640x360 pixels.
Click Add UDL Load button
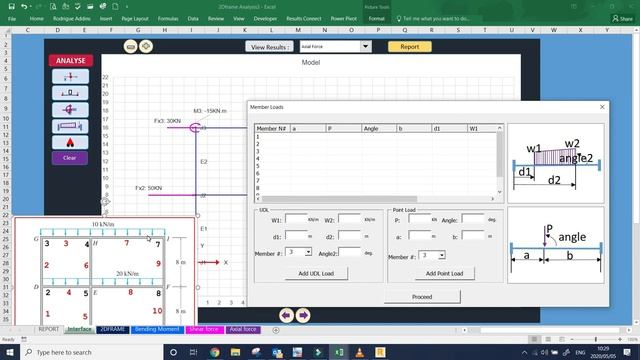316,273
